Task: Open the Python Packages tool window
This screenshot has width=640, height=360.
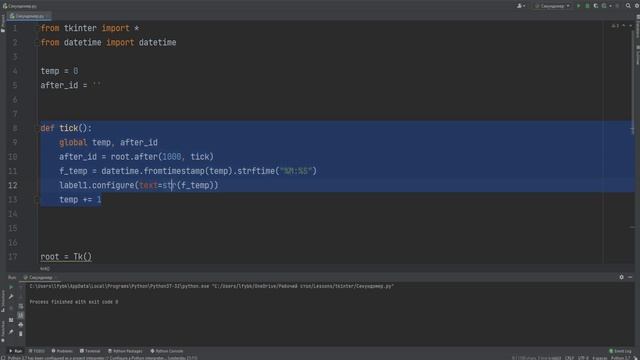Action: tap(125, 351)
